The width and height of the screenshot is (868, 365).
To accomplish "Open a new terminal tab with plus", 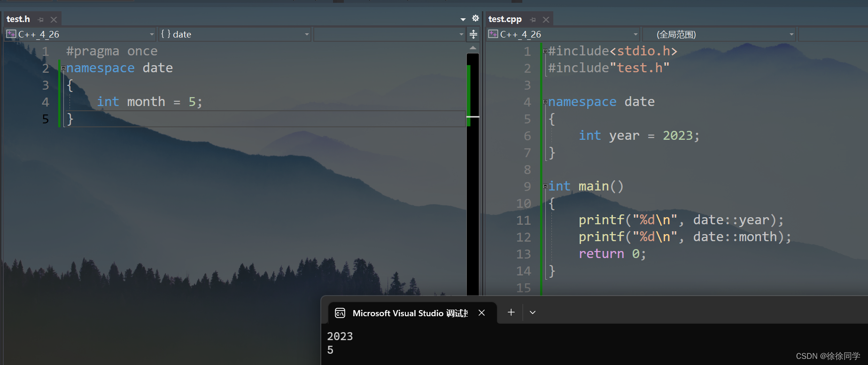I will (x=511, y=312).
